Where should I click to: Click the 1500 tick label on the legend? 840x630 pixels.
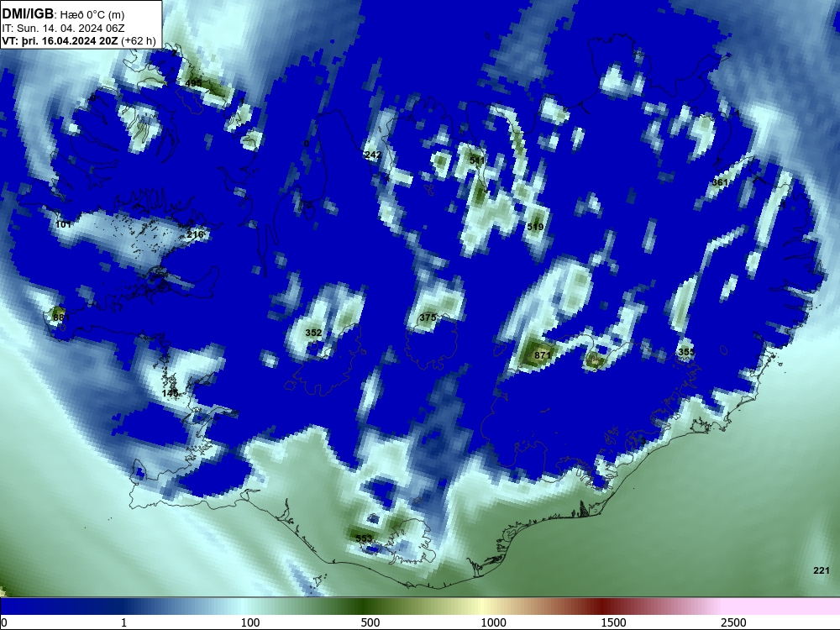point(613,622)
